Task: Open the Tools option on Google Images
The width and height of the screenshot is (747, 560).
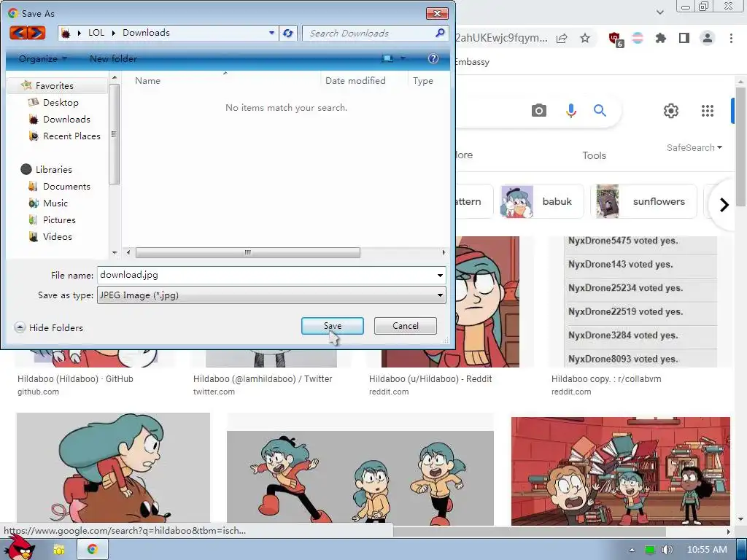Action: tap(594, 156)
